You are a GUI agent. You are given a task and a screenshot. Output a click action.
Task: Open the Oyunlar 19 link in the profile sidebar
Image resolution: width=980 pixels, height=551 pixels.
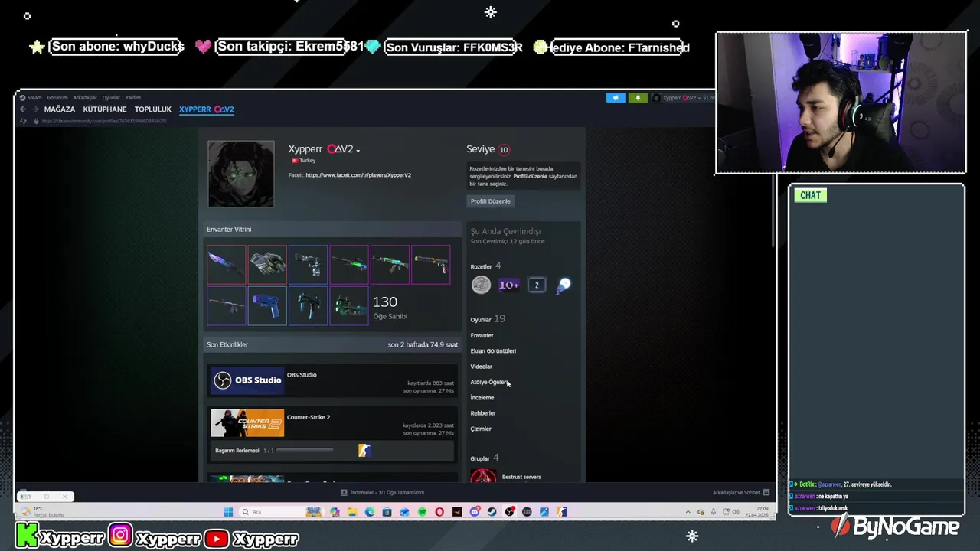pyautogui.click(x=488, y=319)
